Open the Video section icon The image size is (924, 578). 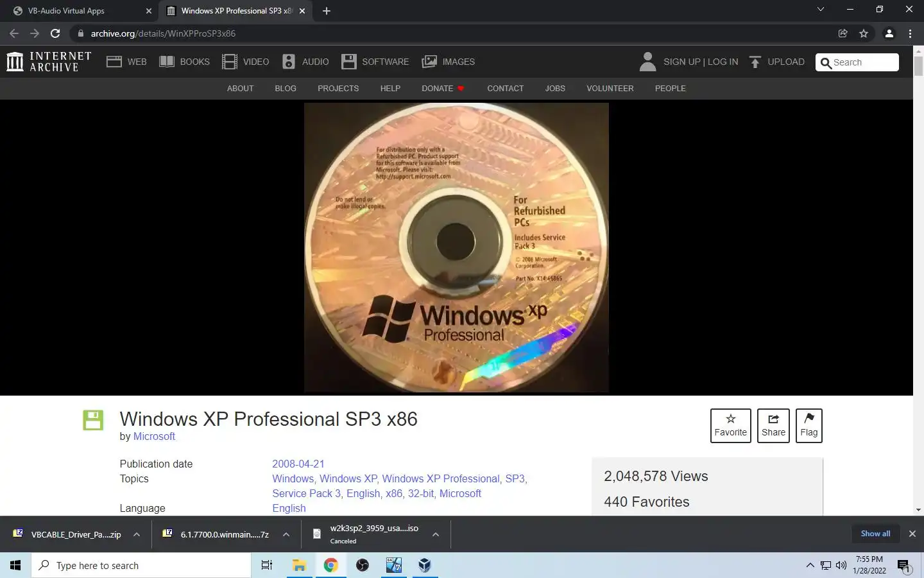(x=230, y=62)
